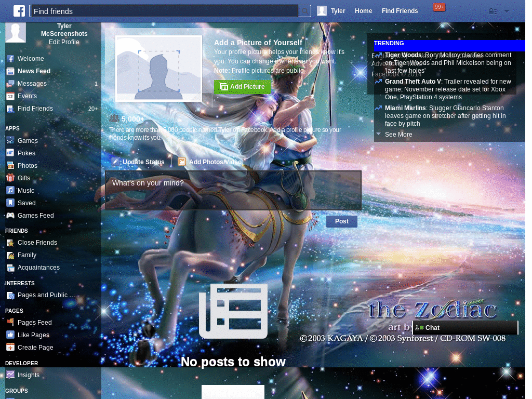Go to Home in the top bar
Image resolution: width=532 pixels, height=399 pixels.
tap(363, 11)
